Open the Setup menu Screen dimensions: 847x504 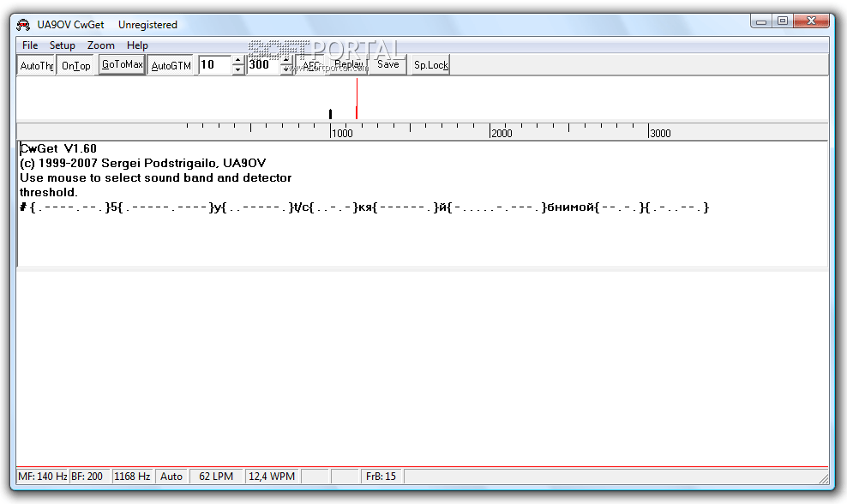tap(62, 45)
